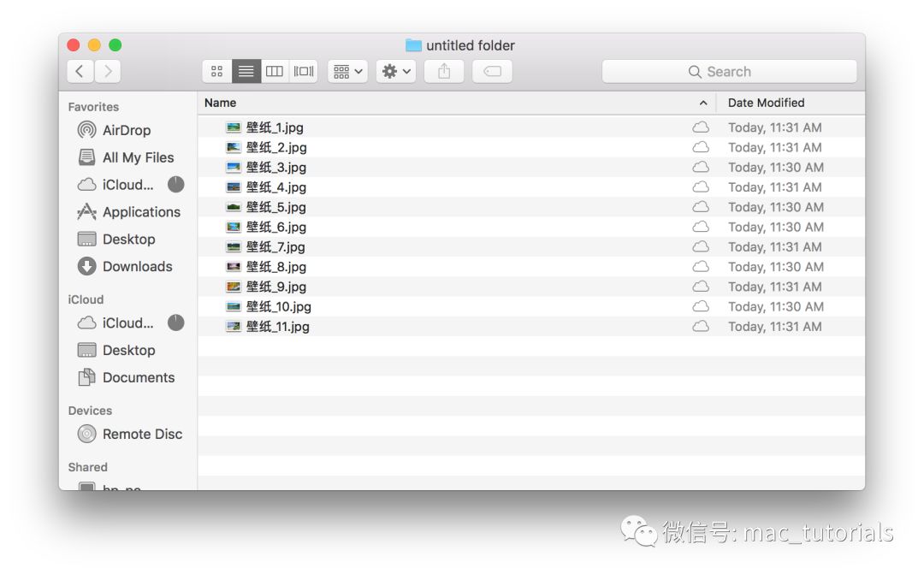Select list view mode button

(x=246, y=72)
